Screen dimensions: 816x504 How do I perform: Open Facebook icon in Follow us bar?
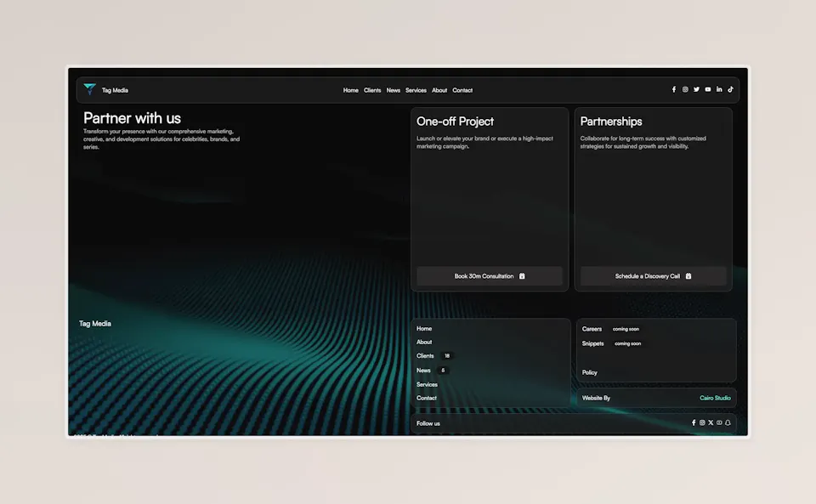pos(694,423)
